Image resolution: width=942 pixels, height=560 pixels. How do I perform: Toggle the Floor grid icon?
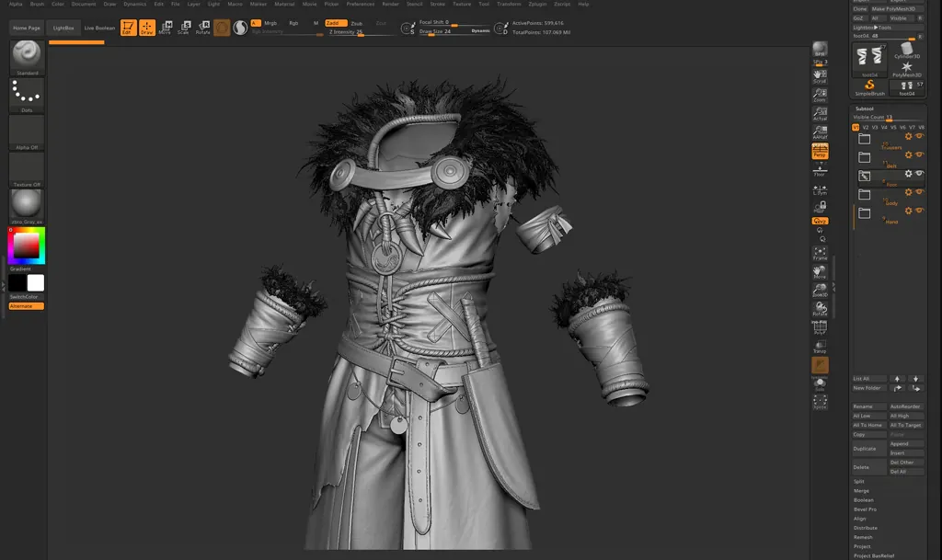pyautogui.click(x=820, y=170)
